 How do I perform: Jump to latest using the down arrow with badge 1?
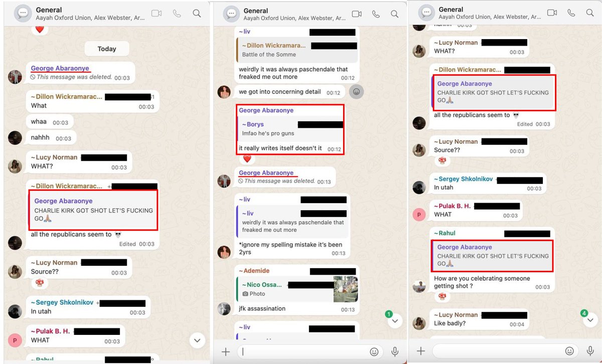(x=395, y=320)
